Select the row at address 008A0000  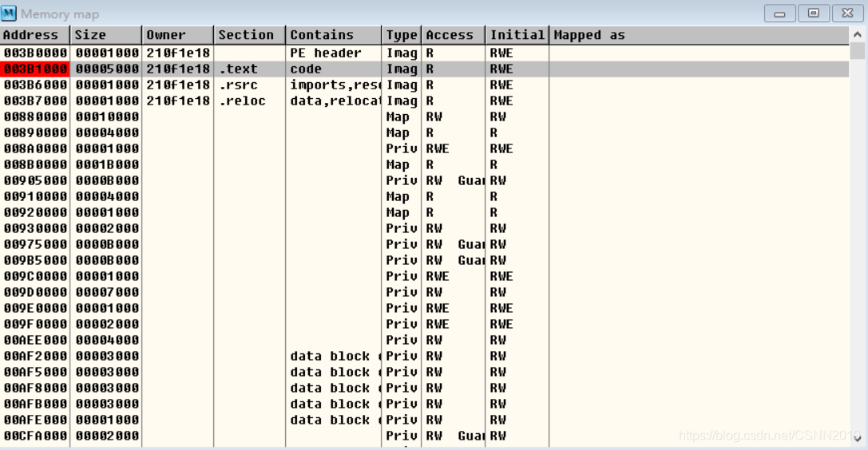425,148
